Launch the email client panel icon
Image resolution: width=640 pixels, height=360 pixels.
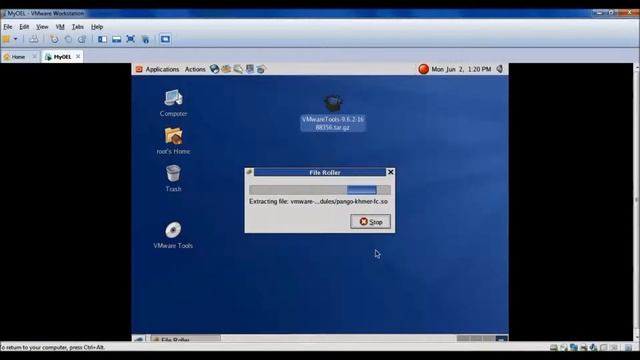226,69
